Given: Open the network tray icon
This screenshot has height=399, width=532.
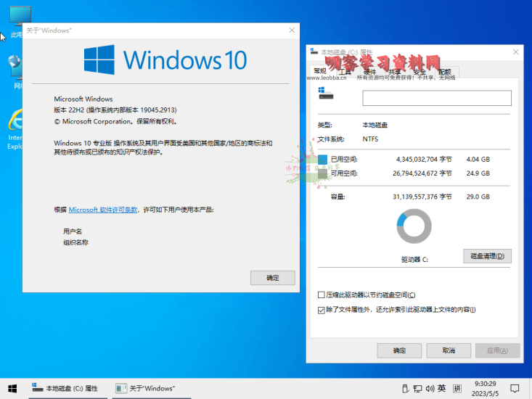Looking at the screenshot, I should (417, 389).
